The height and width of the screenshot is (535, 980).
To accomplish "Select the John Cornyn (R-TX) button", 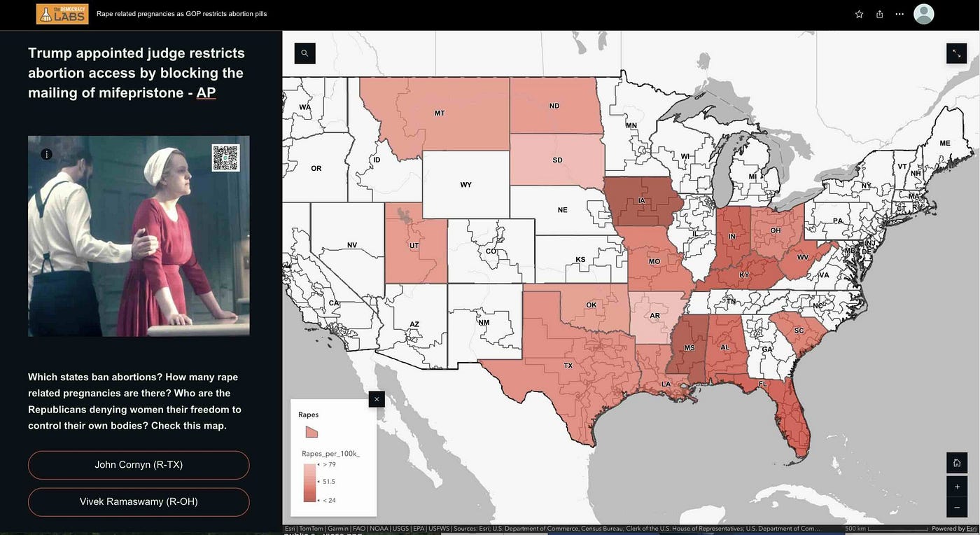I will click(x=139, y=465).
